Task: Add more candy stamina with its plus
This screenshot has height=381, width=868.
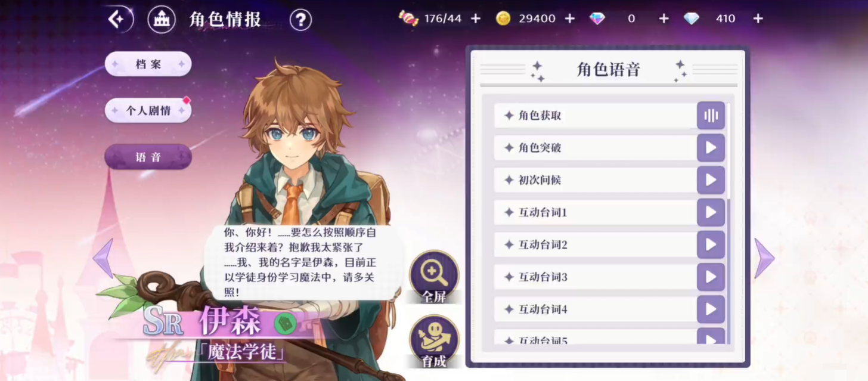Action: (x=476, y=18)
